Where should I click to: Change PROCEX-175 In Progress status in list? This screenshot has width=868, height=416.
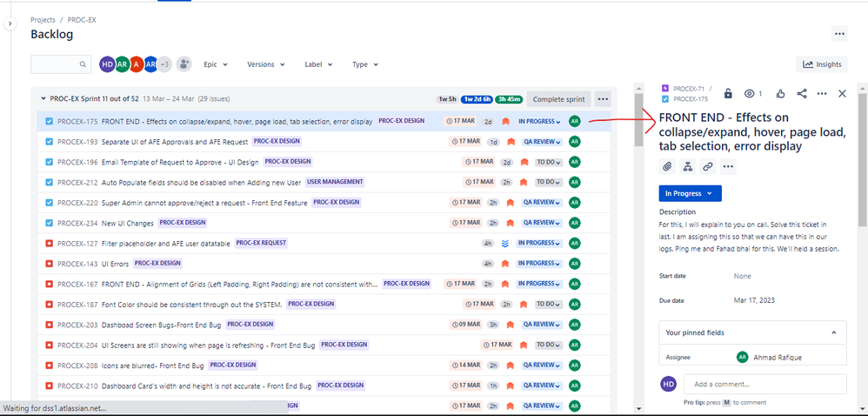539,121
